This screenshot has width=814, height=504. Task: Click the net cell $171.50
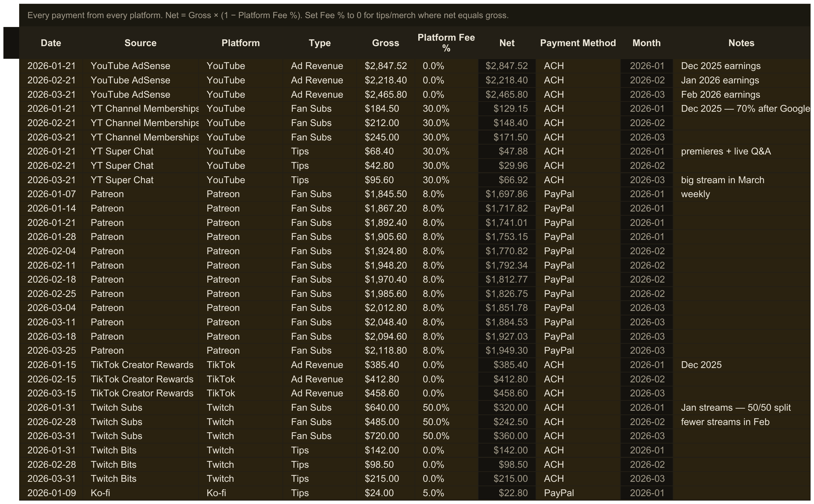[507, 137]
